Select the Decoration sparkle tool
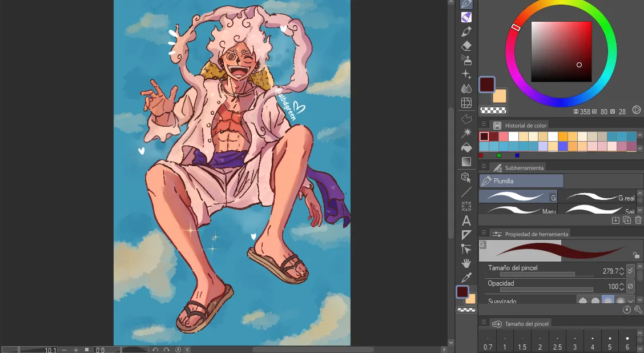 point(466,74)
